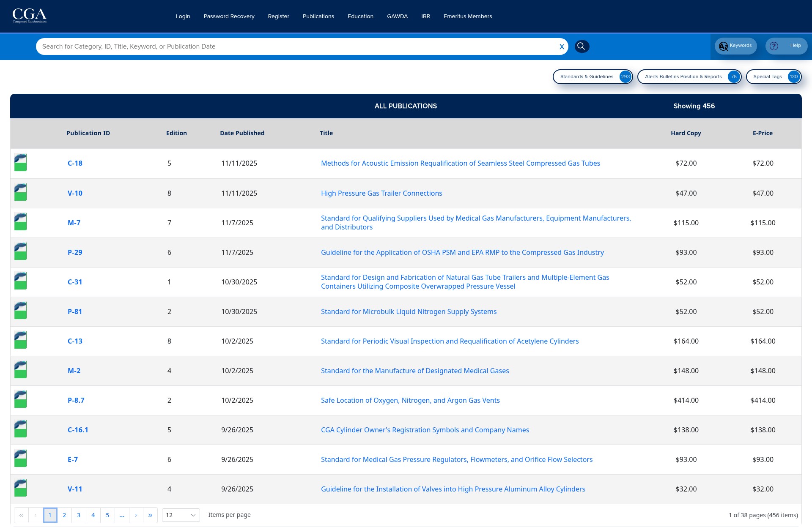
Task: Open the Emeritus Members nav item
Action: [x=468, y=16]
